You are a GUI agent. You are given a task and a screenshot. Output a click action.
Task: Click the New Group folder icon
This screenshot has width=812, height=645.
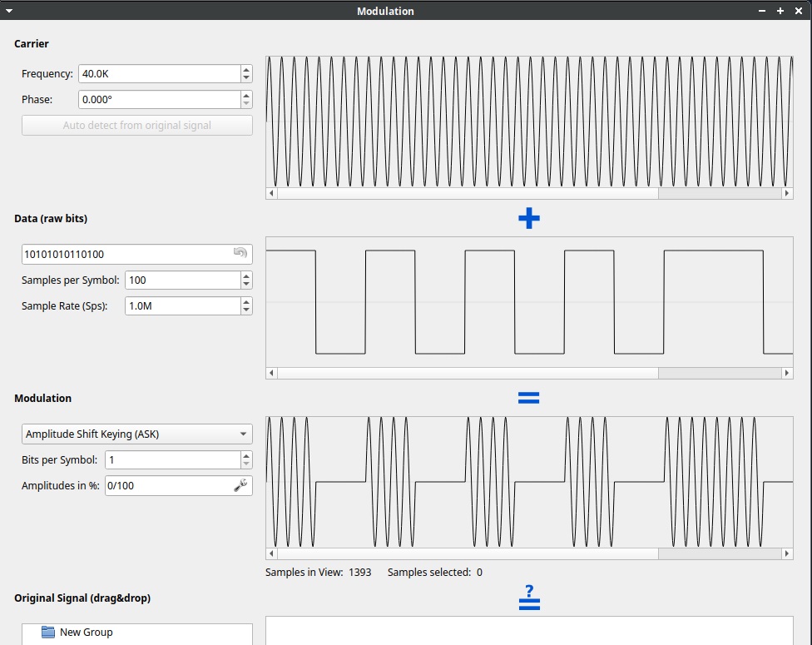[x=48, y=632]
